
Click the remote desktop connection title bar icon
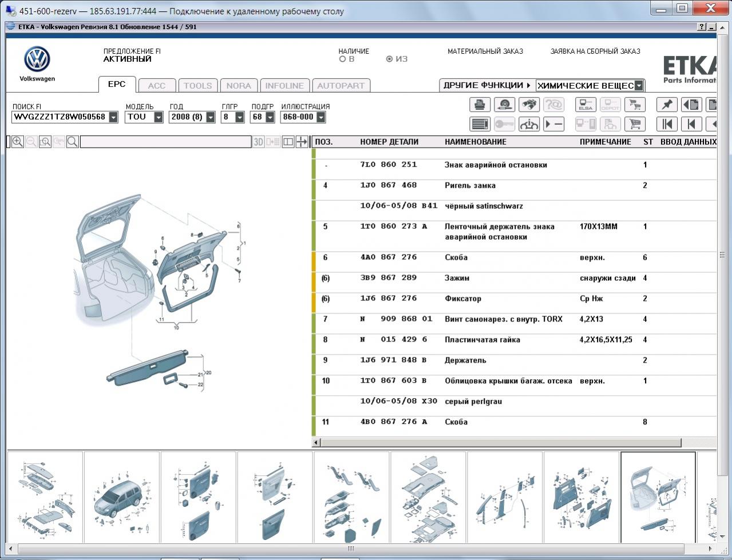10,11
